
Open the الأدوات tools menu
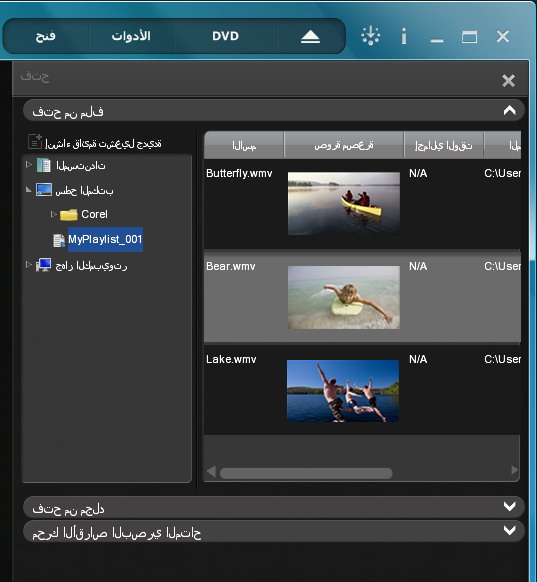[131, 36]
